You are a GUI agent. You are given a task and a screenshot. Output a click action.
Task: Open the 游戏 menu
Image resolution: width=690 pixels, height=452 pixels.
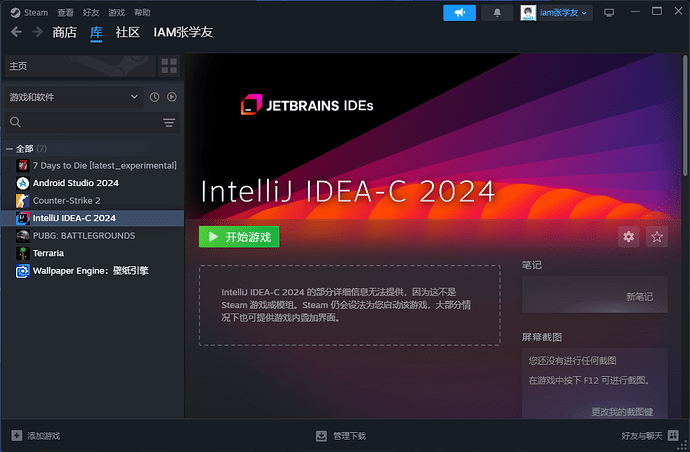click(117, 12)
